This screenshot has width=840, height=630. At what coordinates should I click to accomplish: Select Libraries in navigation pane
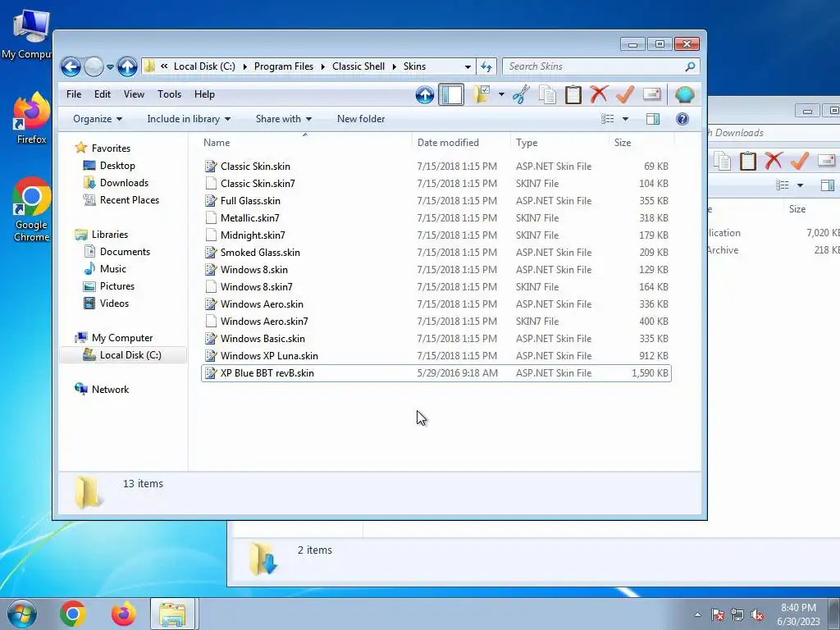110,235
